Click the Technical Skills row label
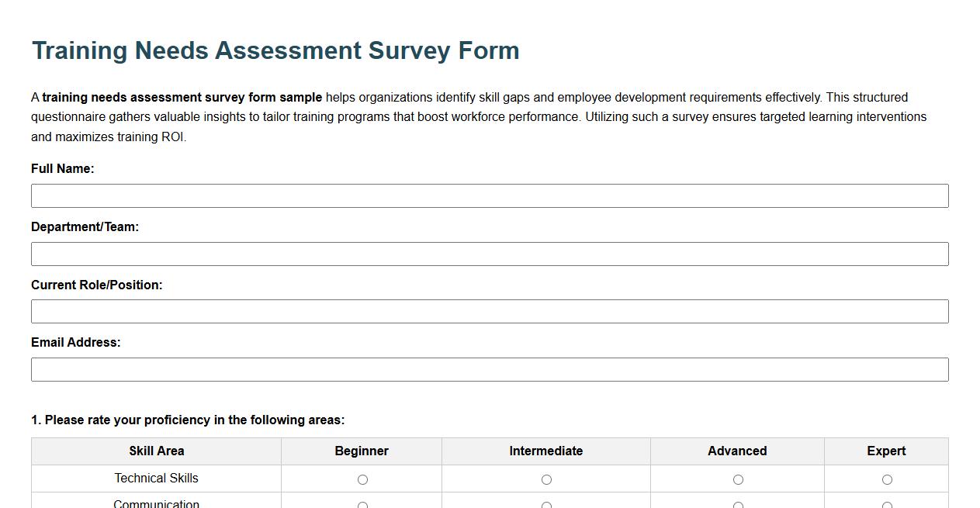This screenshot has width=980, height=508. click(x=156, y=479)
